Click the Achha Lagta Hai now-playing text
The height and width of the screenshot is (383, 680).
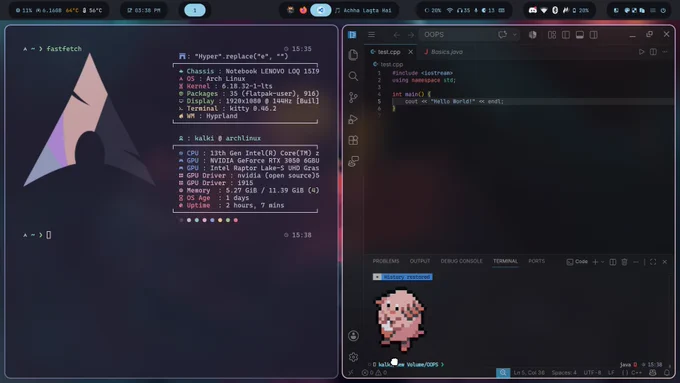[x=367, y=10]
